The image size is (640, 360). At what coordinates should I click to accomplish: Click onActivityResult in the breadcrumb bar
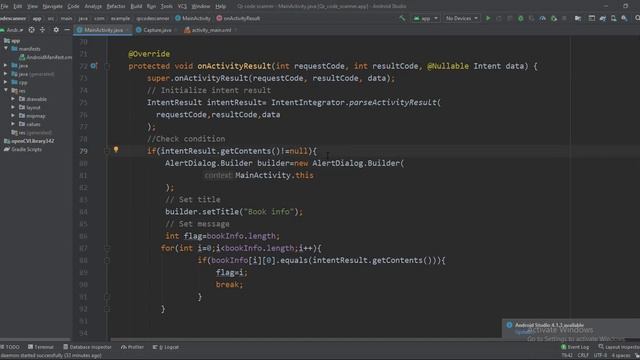tap(238, 18)
